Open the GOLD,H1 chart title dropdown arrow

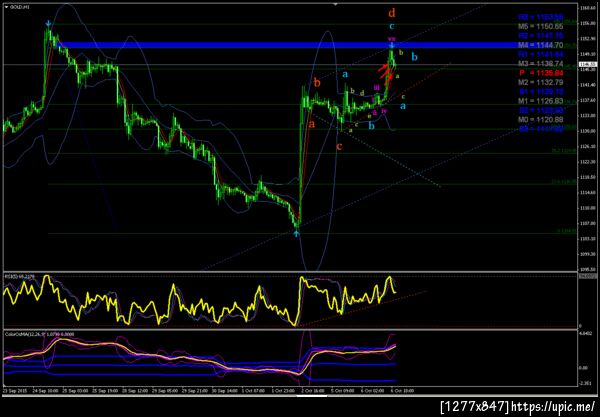[x=6, y=7]
